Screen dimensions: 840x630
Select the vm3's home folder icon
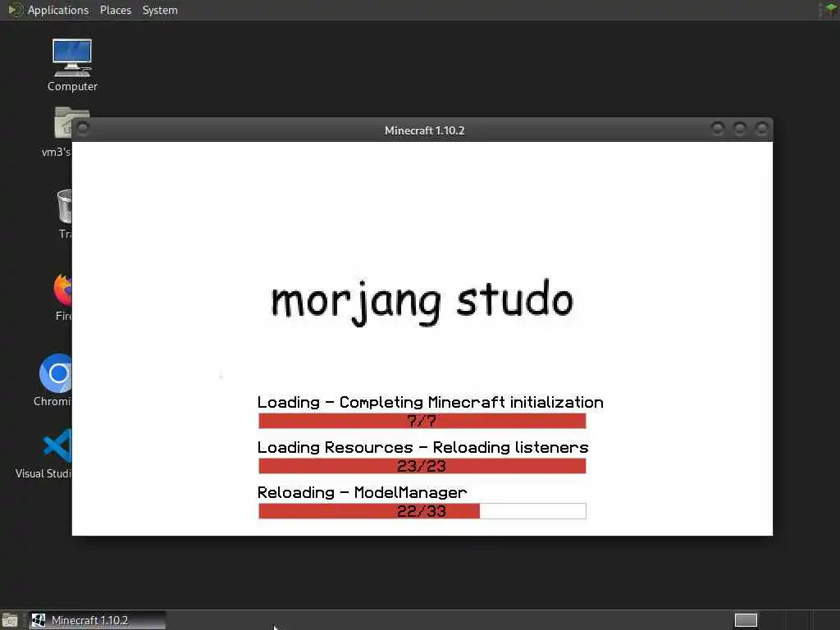point(62,131)
